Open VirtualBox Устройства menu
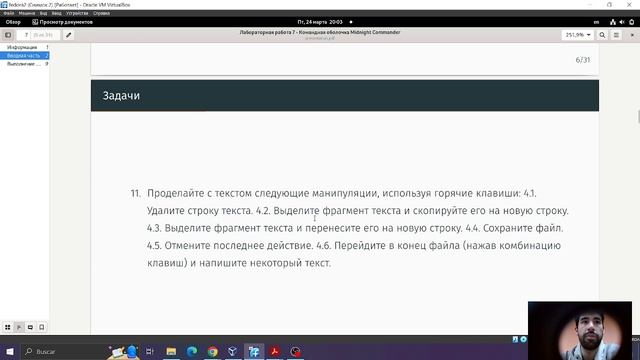 [77, 13]
